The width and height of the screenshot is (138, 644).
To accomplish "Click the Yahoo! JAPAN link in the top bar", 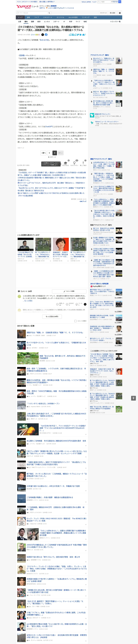I will 86,2.
